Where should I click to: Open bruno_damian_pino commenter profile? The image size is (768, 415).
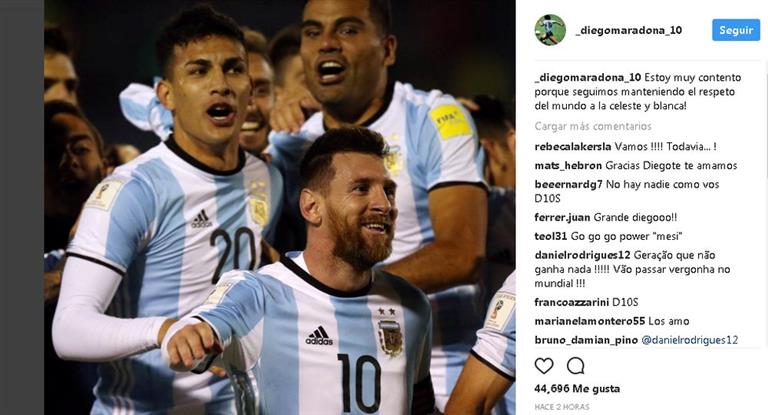click(x=586, y=340)
